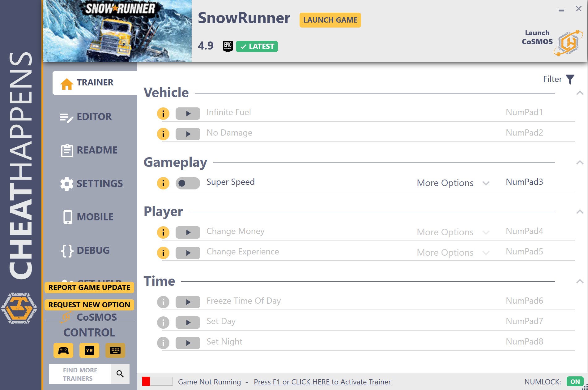Collapse the Gameplay section
Screen dimensions: 588x390
point(580,162)
